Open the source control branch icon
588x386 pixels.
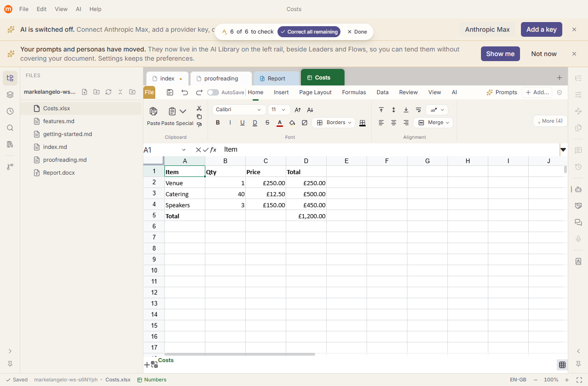[10, 167]
